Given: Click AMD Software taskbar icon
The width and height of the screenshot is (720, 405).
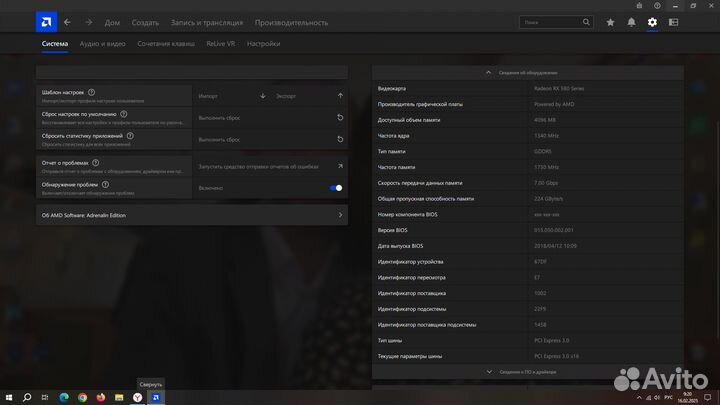Looking at the screenshot, I should (156, 398).
